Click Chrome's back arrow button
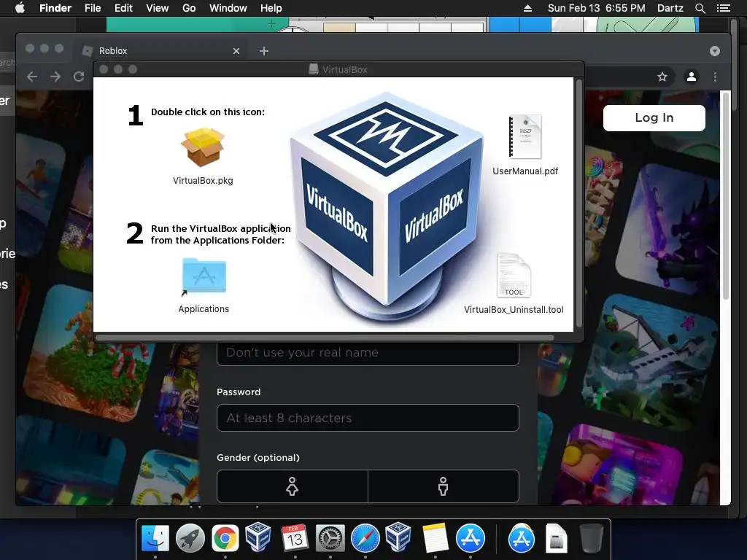This screenshot has height=560, width=747. coord(32,77)
